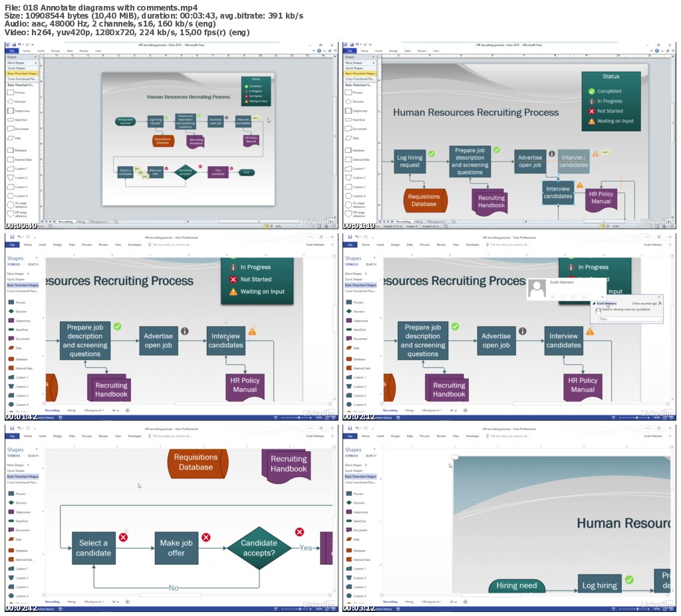Choose Off-page reference shape in 00:00:40 frame
The width and height of the screenshot is (681, 616).
17,213
